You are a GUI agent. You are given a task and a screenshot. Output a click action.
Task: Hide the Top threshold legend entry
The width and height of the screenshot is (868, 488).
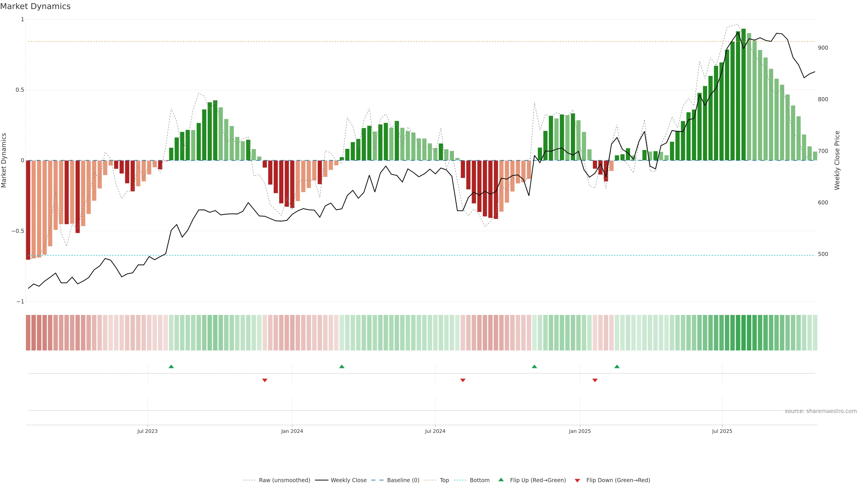click(444, 480)
